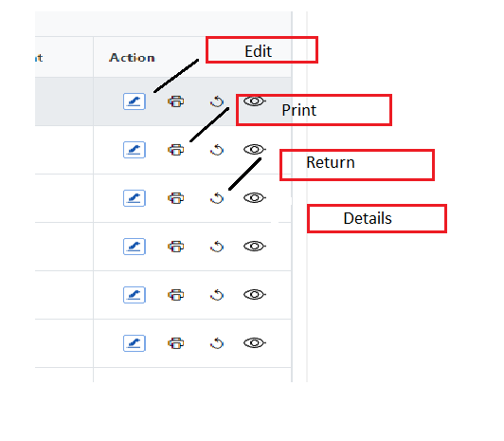This screenshot has height=441, width=504.
Task: Click Return arrow icon in second row
Action: [x=217, y=150]
